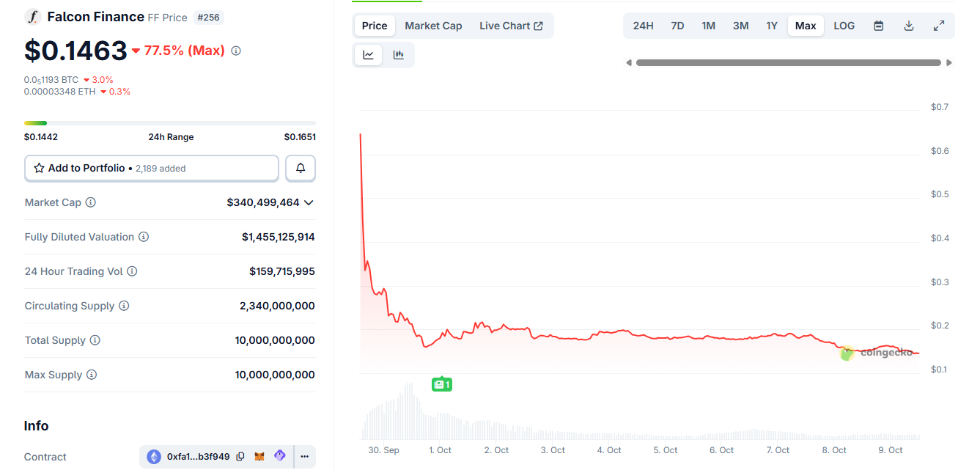Expand the Market Cap breakdown chevron

point(309,202)
